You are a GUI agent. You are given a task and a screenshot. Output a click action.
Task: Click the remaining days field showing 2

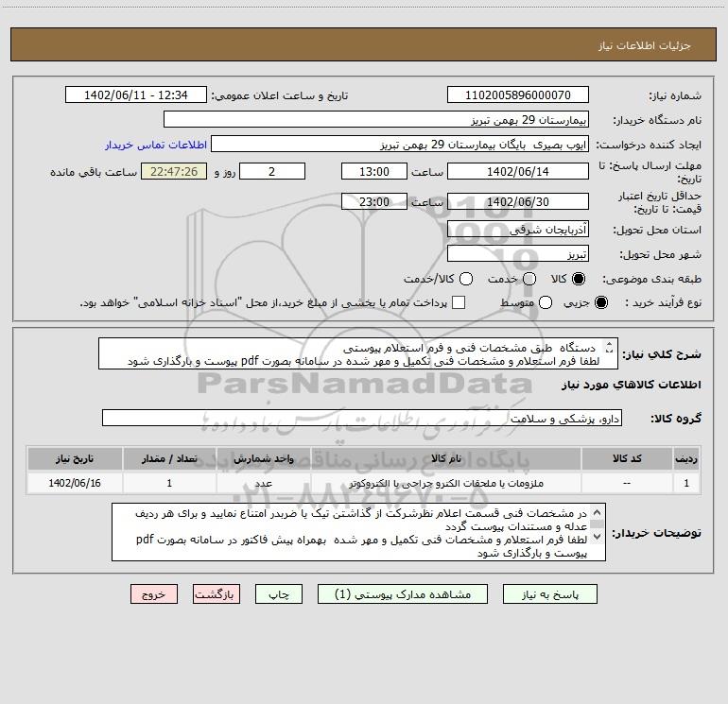click(272, 171)
